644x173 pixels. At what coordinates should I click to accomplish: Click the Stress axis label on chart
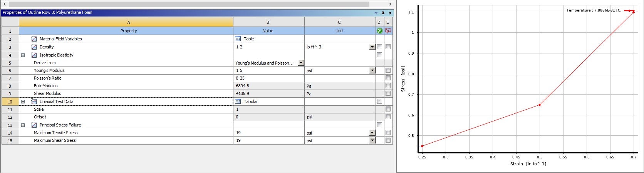pyautogui.click(x=403, y=79)
